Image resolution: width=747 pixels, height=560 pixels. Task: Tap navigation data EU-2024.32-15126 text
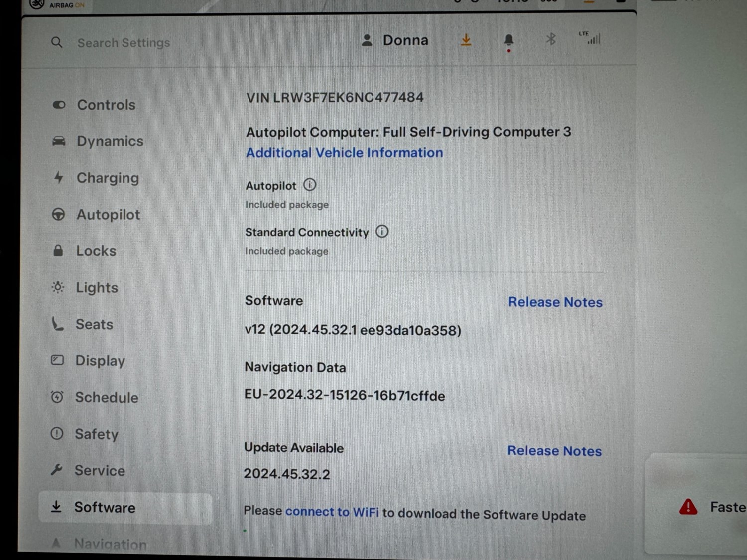click(x=345, y=396)
